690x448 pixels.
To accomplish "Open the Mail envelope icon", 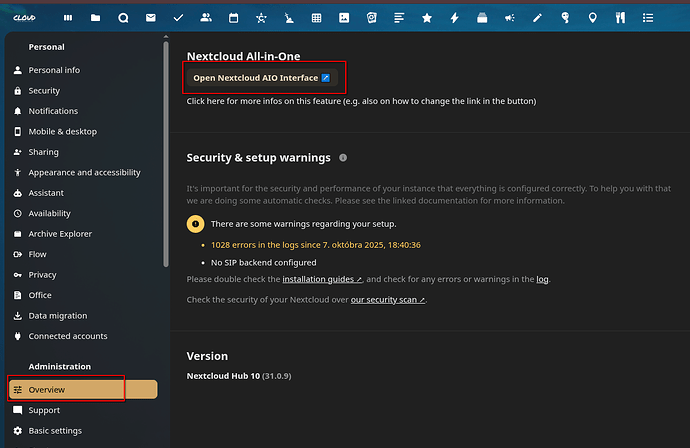I will [x=151, y=18].
